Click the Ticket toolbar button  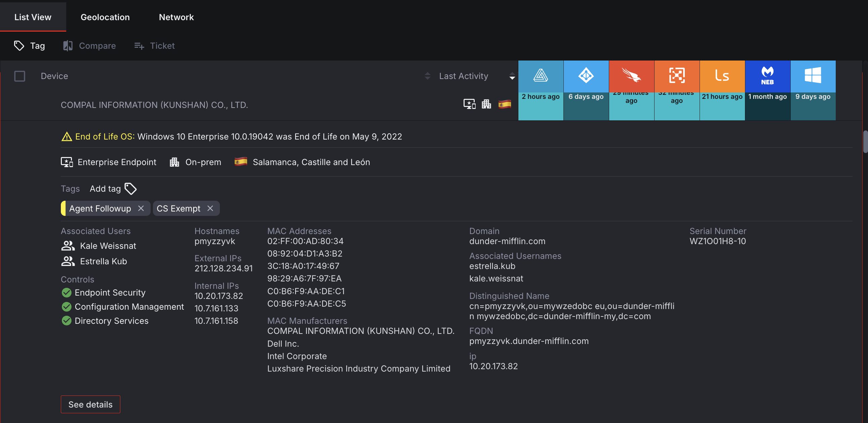coord(154,45)
